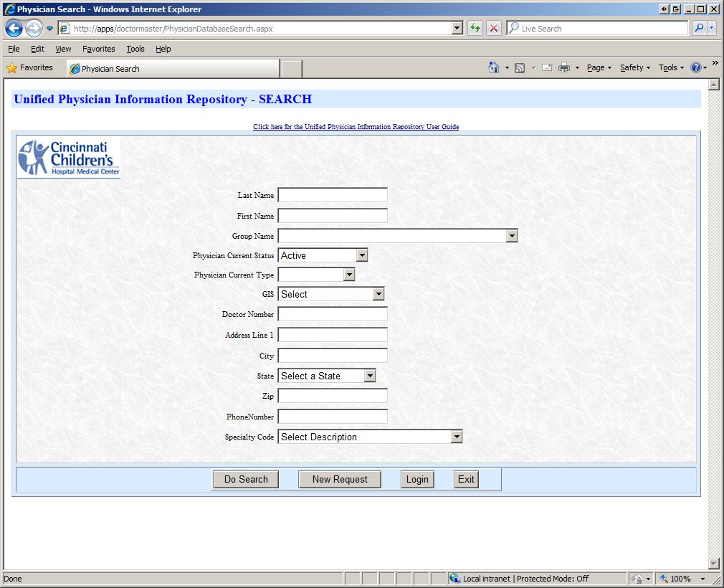Open the Safety command menu
Viewport: 724px width, 588px height.
pos(635,67)
